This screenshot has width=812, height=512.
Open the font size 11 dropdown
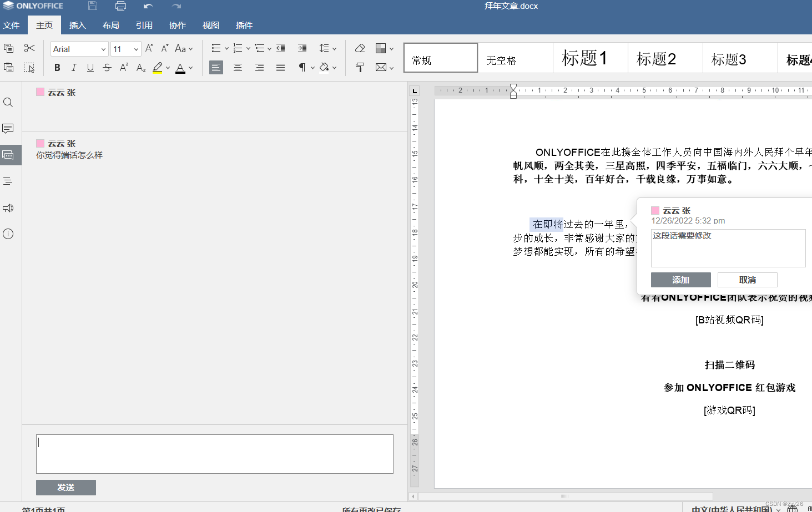[136, 49]
